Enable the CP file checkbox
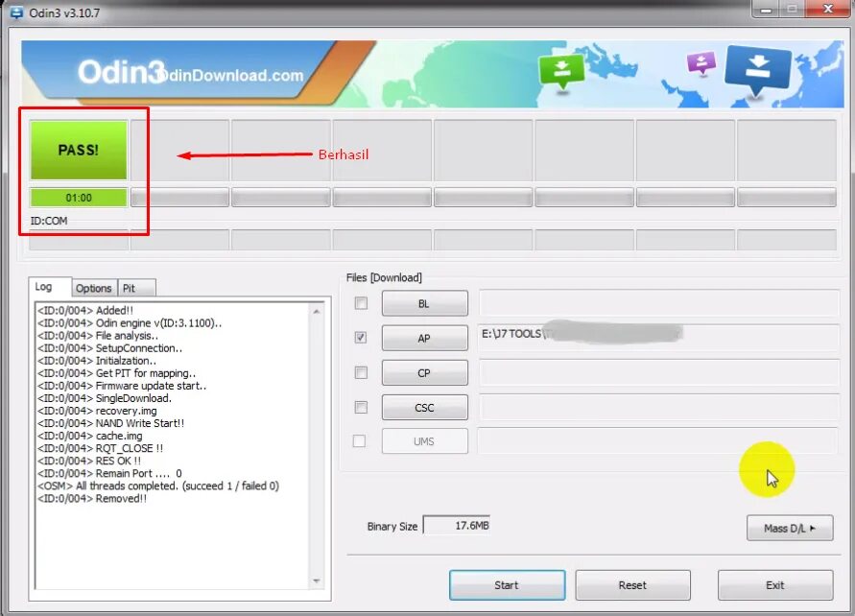855x616 pixels. point(361,372)
